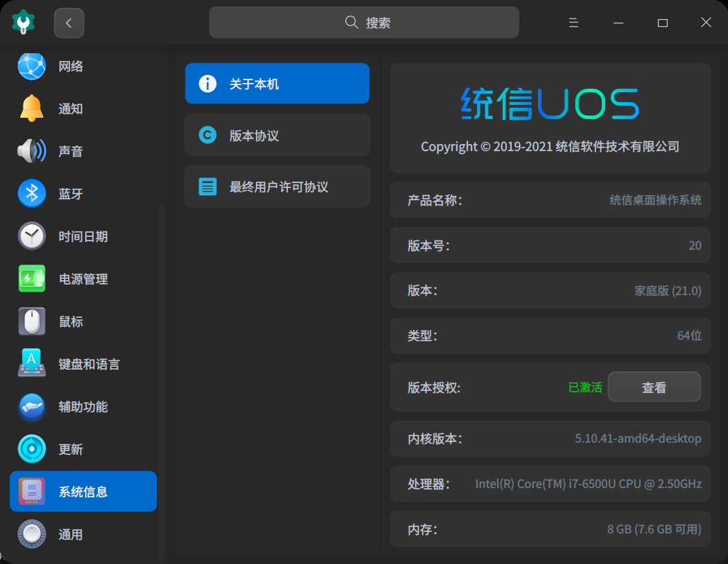Viewport: 728px width, 564px height.
Task: Open the 电源管理 battery icon
Action: tap(32, 279)
